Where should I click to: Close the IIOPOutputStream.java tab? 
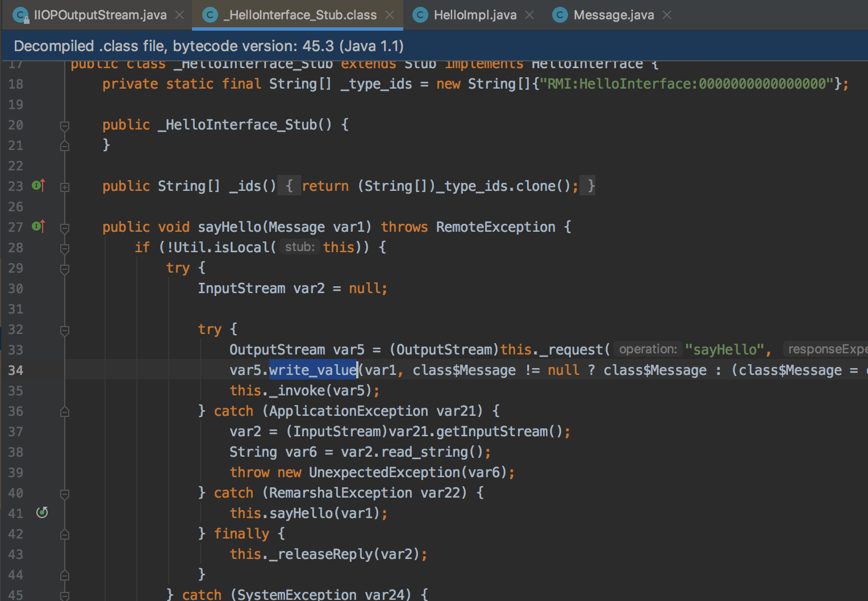pos(180,15)
